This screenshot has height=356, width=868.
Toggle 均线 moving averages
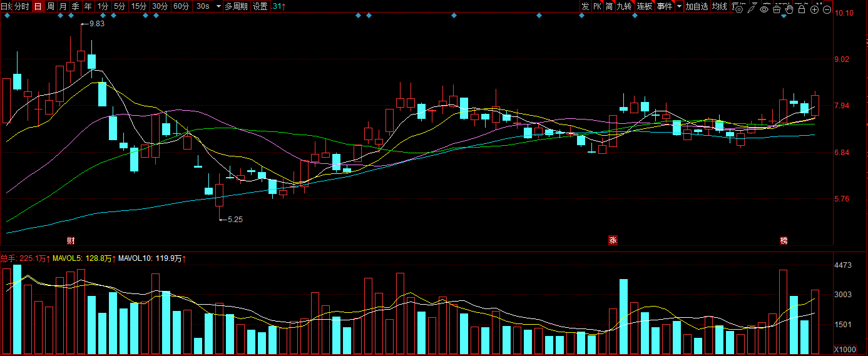click(x=720, y=6)
